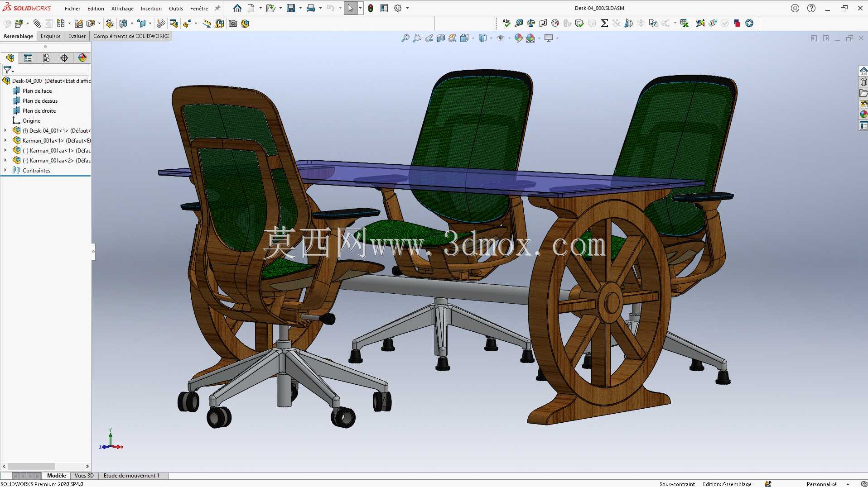Expand the Contraintes folder
Viewport: 868px width, 487px height.
click(5, 171)
